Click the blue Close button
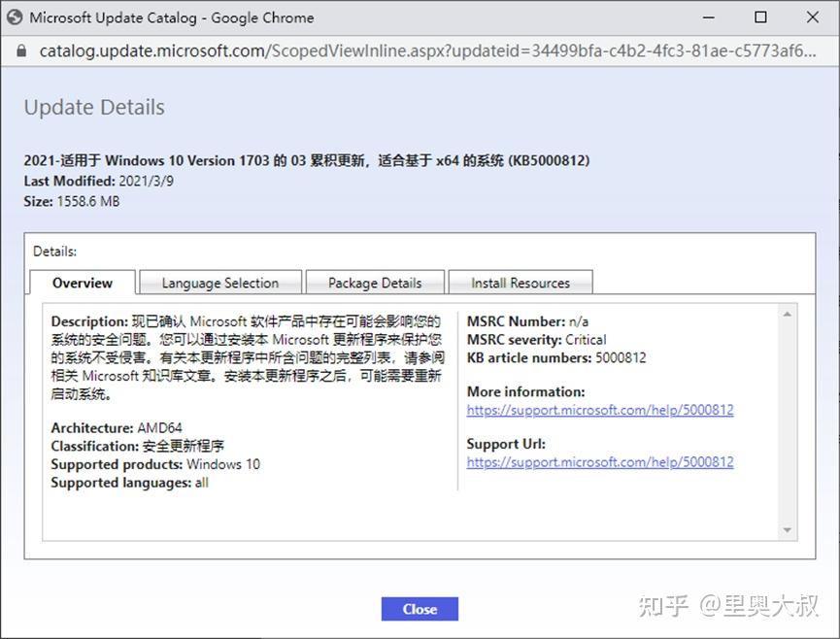Screen dimensions: 840x639 point(419,609)
